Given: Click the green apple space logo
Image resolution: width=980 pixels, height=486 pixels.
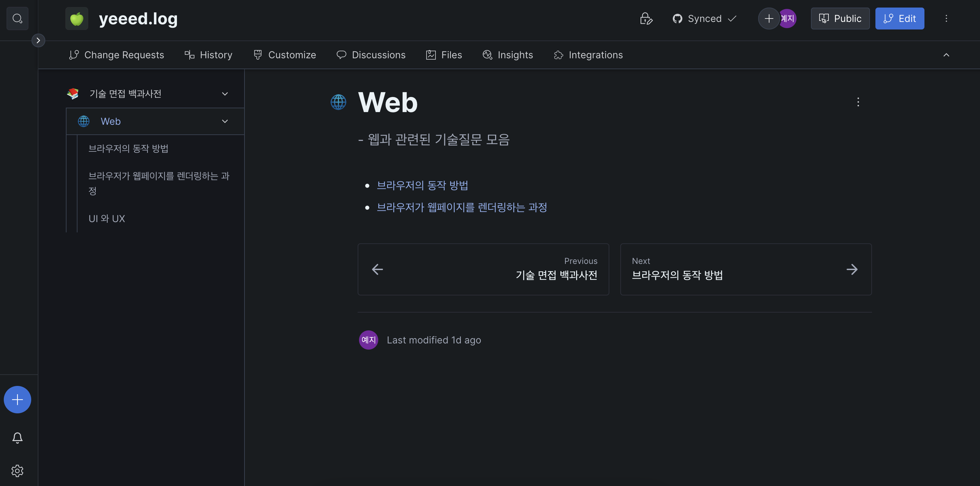Looking at the screenshot, I should pos(77,18).
